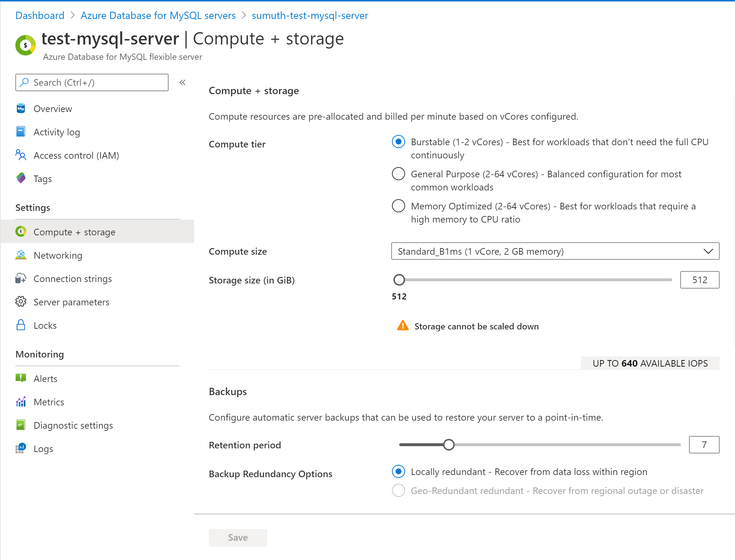Click Azure Database for MySQL servers breadcrumb
735x560 pixels.
click(158, 15)
